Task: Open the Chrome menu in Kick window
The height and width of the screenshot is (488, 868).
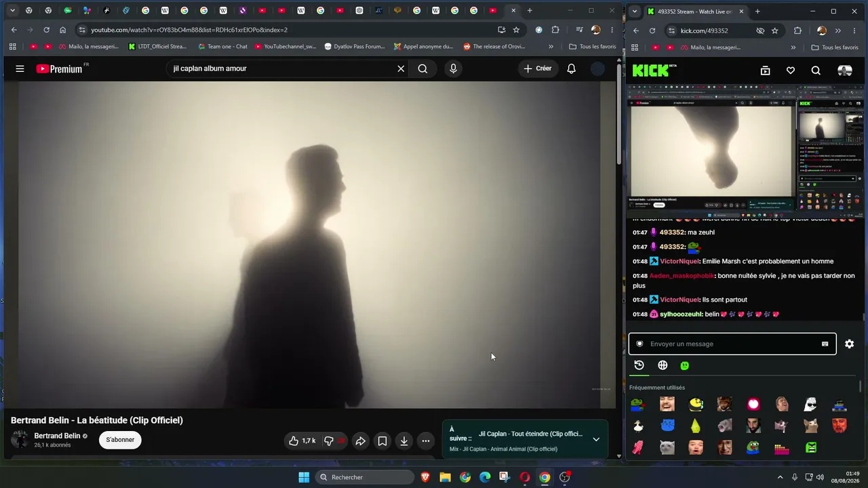Action: (855, 30)
